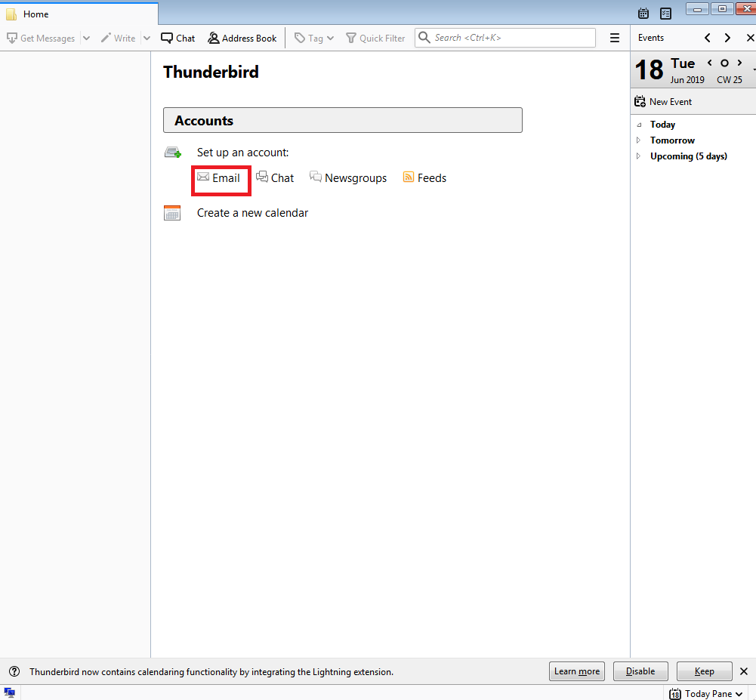Screen dimensions: 756x700
Task: Go to previous day in mini date
Action: 710,63
